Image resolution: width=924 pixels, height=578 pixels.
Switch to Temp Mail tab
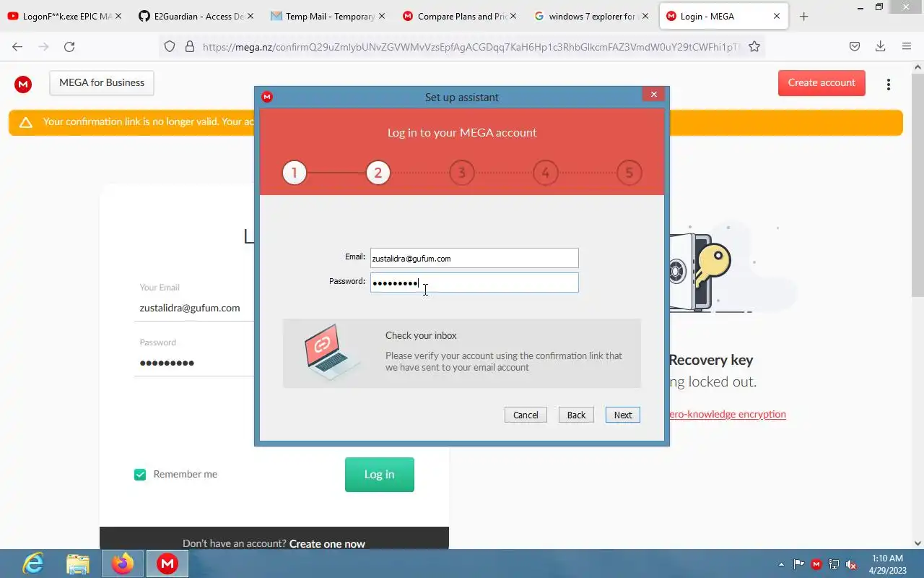pyautogui.click(x=328, y=16)
